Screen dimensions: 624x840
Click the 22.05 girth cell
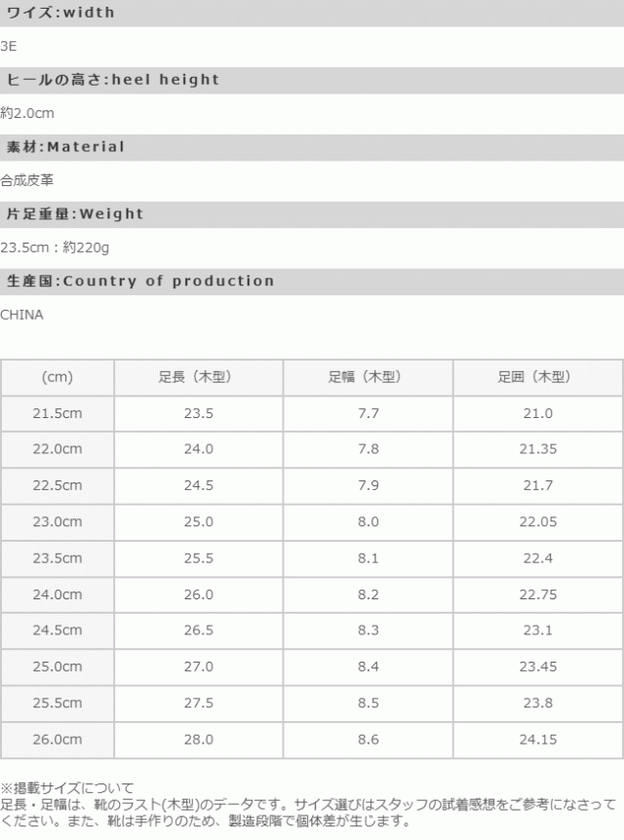click(x=537, y=522)
